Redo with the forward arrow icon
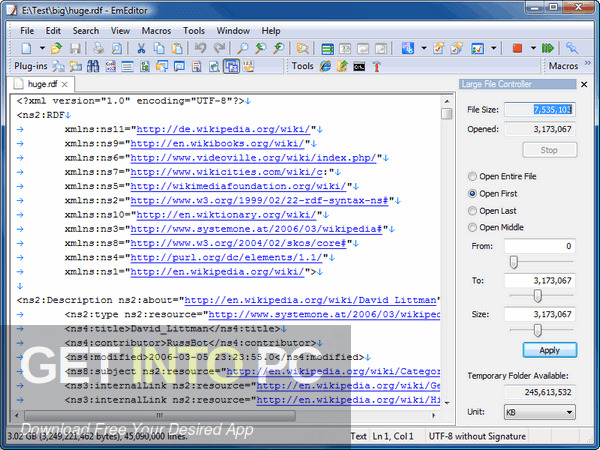Image resolution: width=600 pixels, height=450 pixels. click(219, 49)
